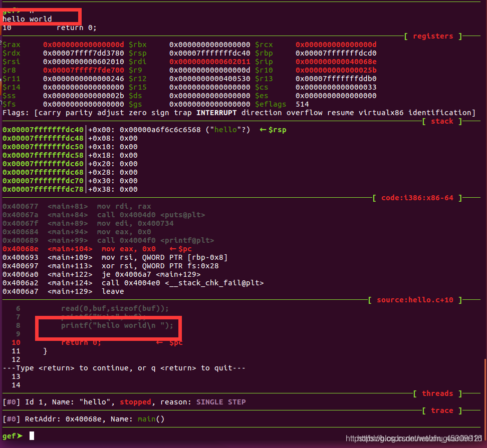Click the closing brace on source line 11
Screen dimensions: 487x448
(45, 351)
